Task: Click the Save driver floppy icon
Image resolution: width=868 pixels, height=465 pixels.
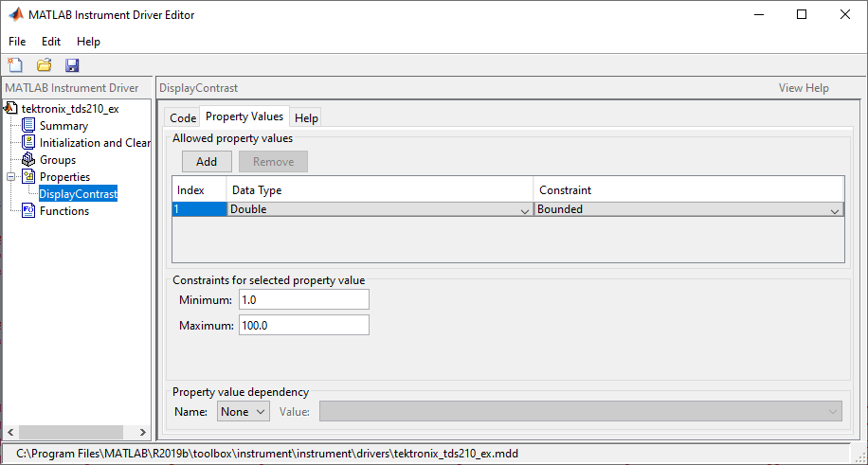Action: 73,65
